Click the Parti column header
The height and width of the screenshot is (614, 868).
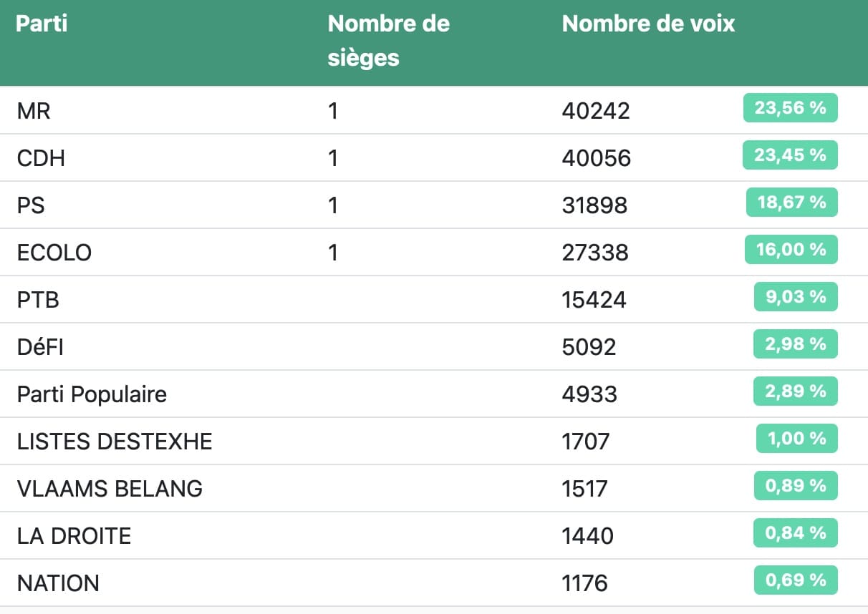(42, 24)
